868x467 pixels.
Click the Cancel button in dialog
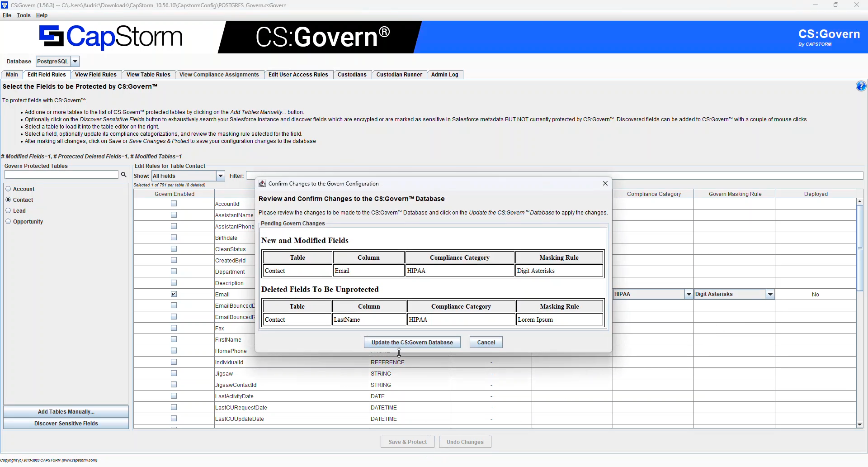(x=486, y=343)
